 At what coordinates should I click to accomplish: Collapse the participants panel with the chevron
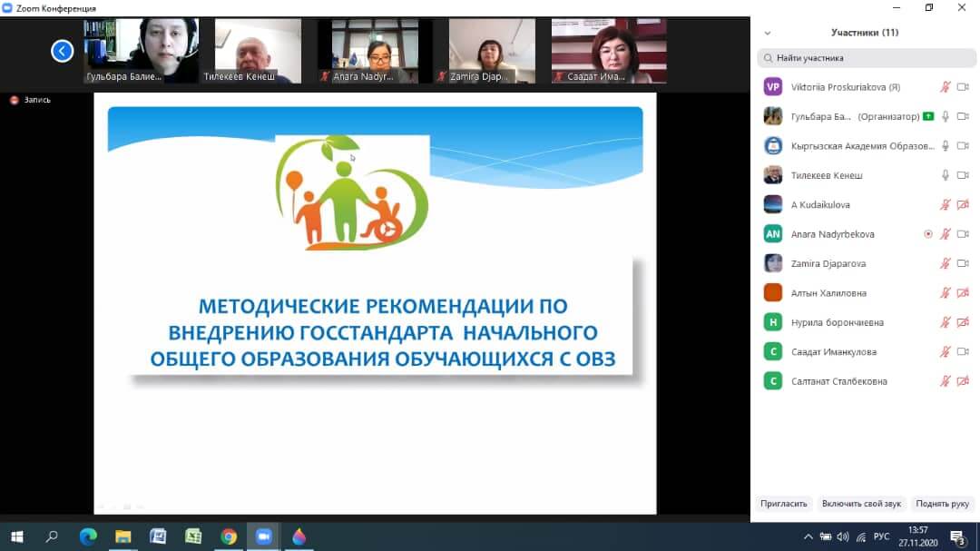(x=768, y=33)
